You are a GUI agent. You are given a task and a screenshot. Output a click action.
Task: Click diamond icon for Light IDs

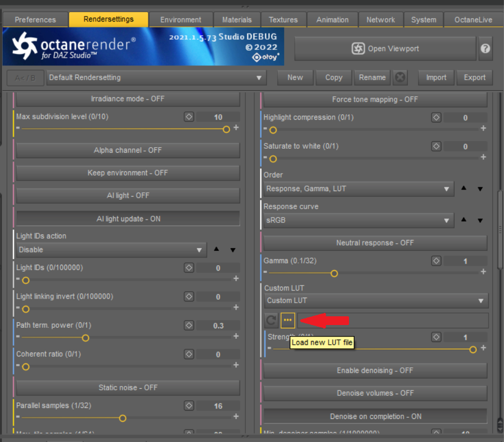click(189, 267)
